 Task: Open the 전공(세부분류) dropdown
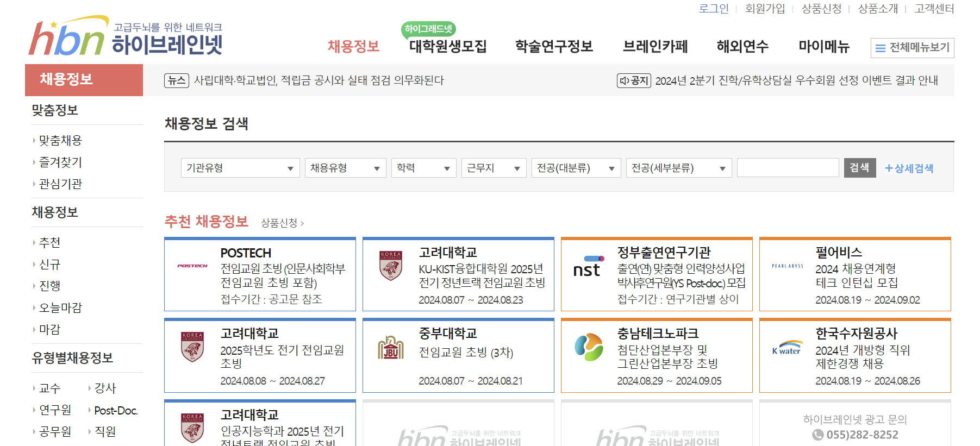pos(679,168)
